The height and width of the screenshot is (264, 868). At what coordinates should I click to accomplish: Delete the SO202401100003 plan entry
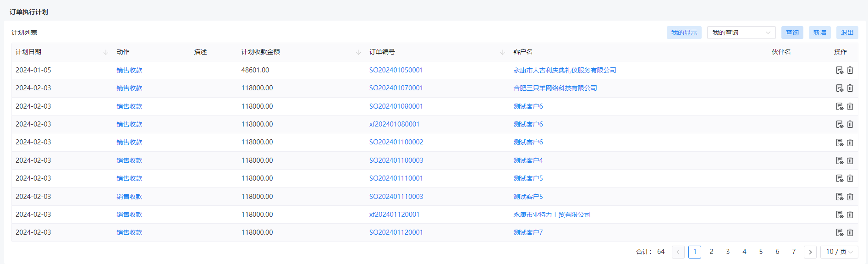(x=850, y=160)
